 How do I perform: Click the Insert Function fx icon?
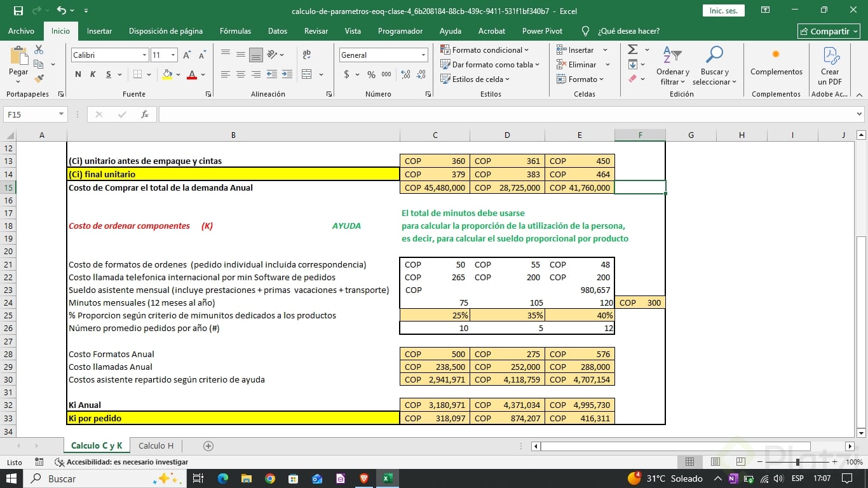point(145,114)
